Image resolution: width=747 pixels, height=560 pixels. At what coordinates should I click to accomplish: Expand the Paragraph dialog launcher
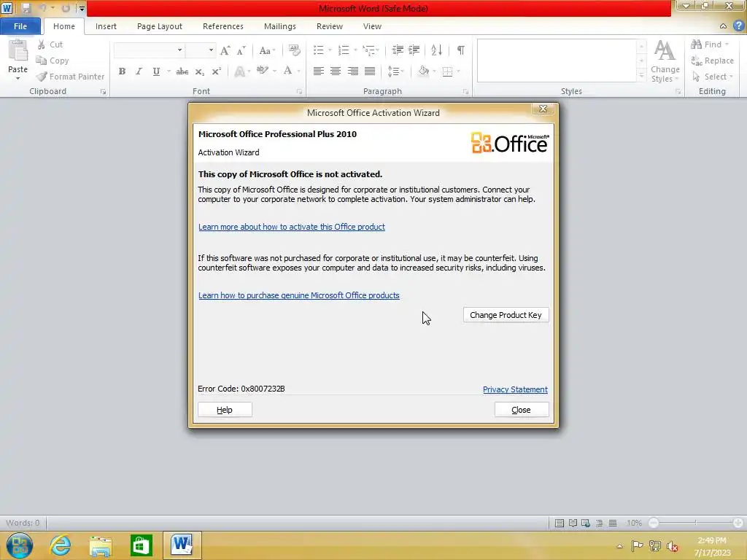pos(465,91)
